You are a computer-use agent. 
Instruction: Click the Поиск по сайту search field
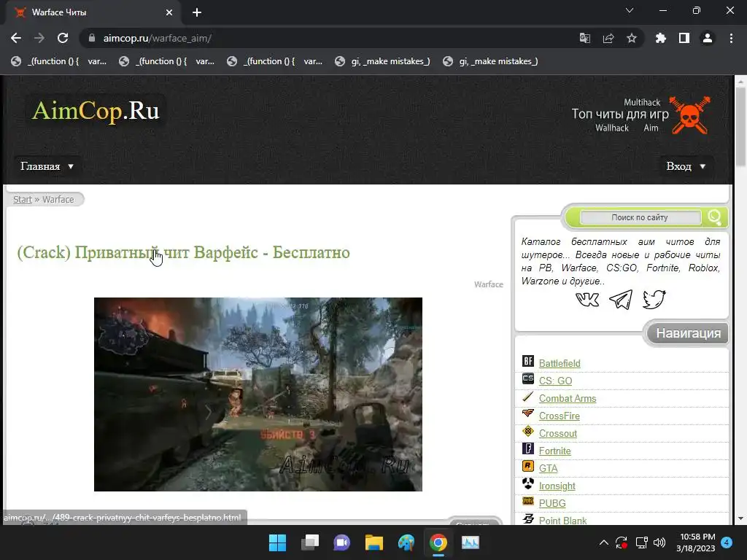pyautogui.click(x=640, y=217)
